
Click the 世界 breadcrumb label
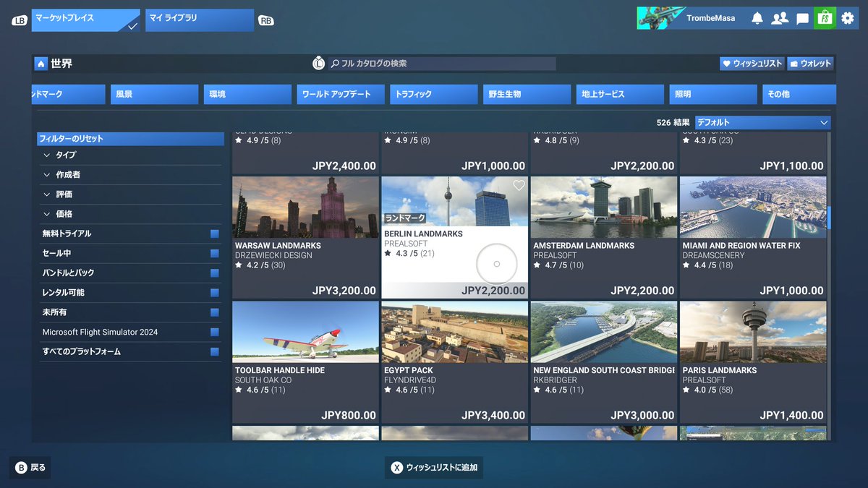(x=61, y=64)
